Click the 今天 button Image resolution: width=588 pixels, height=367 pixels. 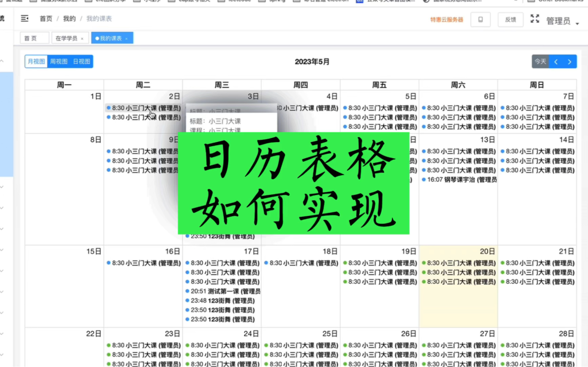(540, 62)
